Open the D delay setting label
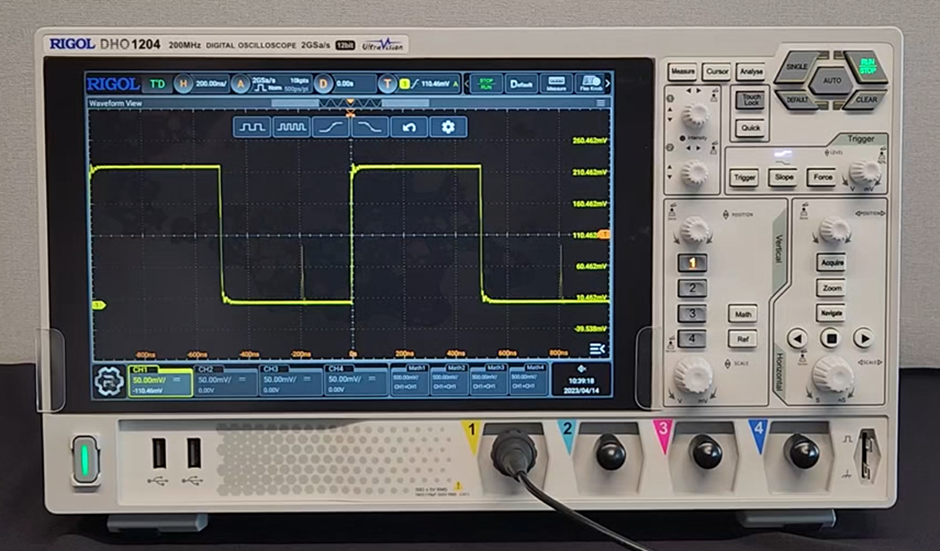The image size is (940, 551). point(323,84)
